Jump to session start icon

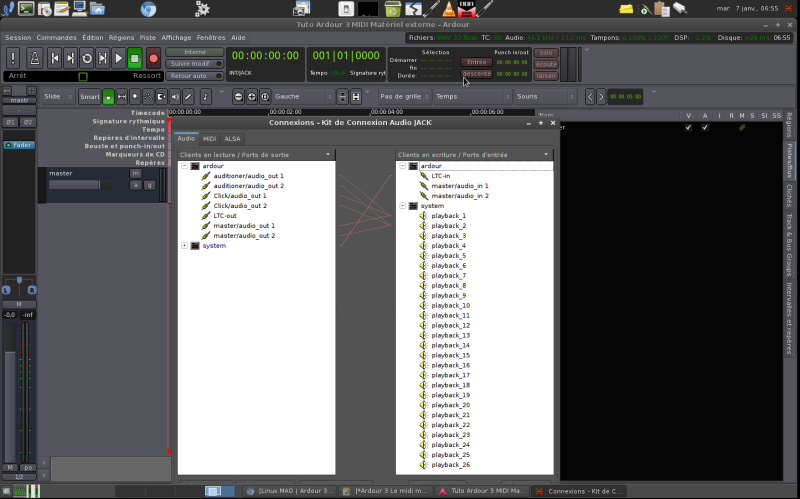(x=55, y=58)
